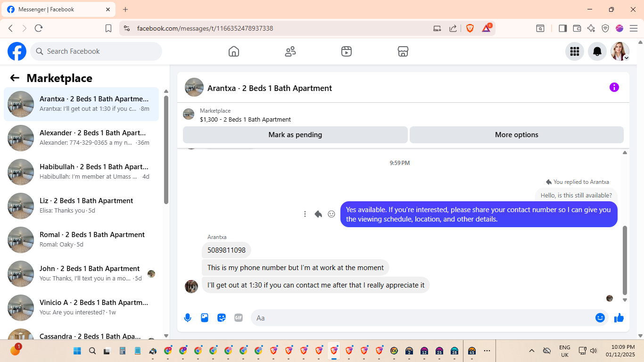Toggle the browser sidebar panel

tap(562, 28)
